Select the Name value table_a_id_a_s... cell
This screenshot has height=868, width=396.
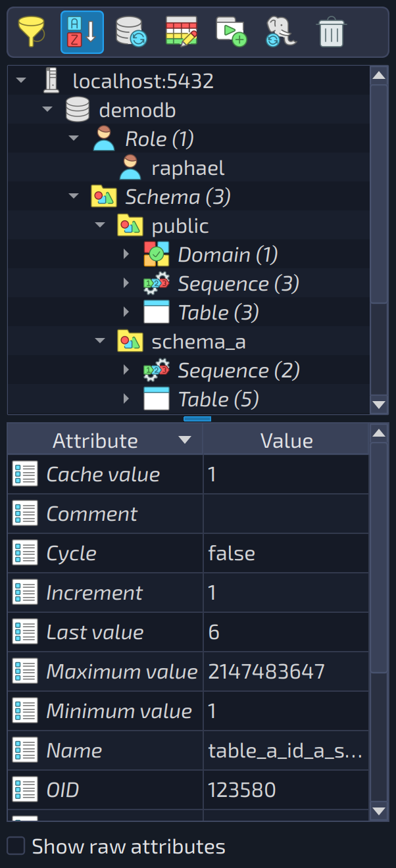[286, 750]
